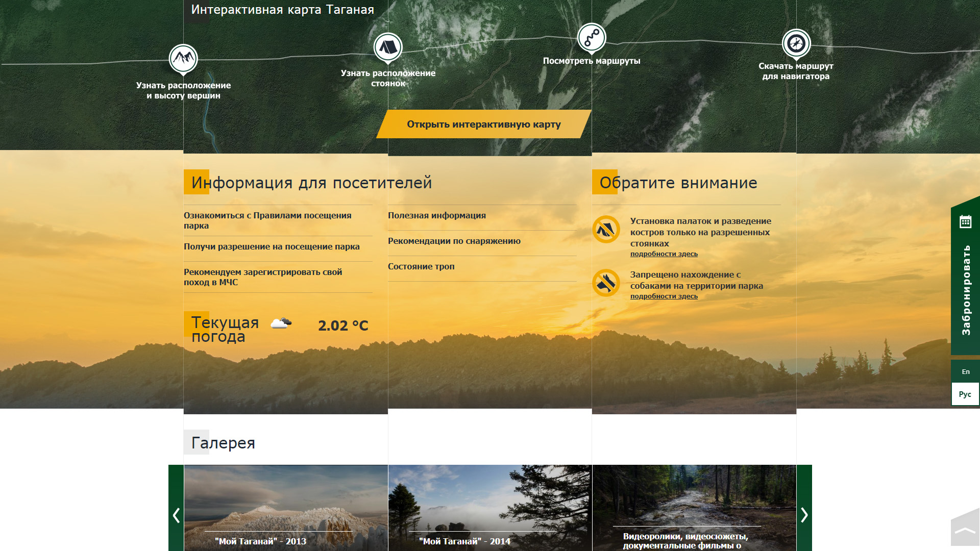The width and height of the screenshot is (980, 551).
Task: Select the Рус language option
Action: pyautogui.click(x=965, y=394)
